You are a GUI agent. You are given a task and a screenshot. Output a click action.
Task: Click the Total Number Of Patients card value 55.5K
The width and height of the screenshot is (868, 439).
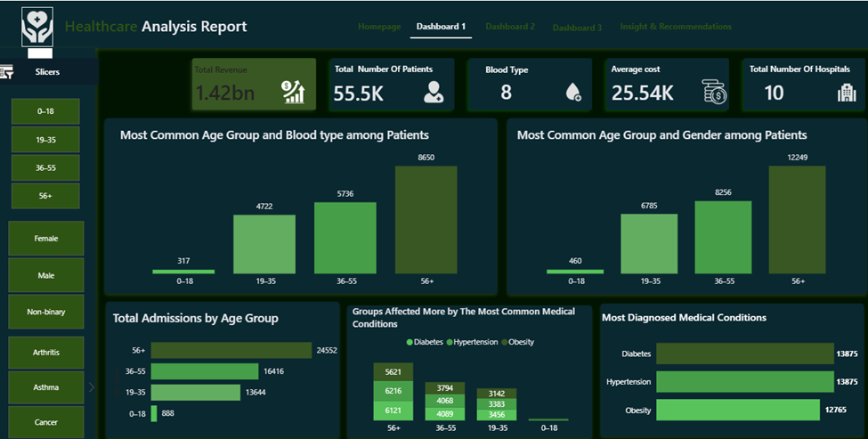pos(358,93)
